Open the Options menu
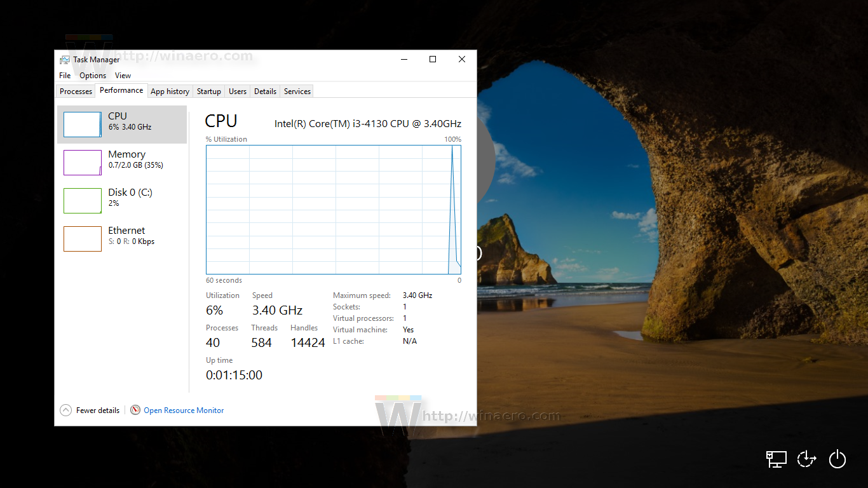The image size is (868, 488). [92, 75]
